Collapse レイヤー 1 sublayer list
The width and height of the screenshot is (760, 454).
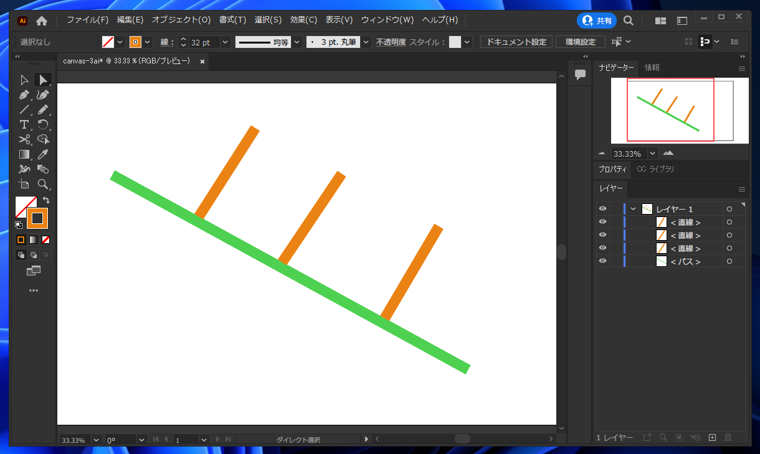tap(633, 209)
